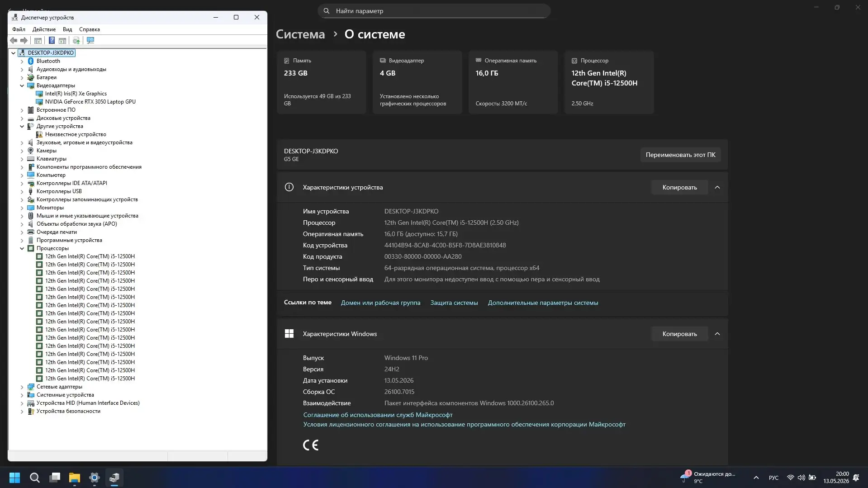The image size is (868, 488).
Task: Click the Windows 11 Pro edition value
Action: (406, 358)
